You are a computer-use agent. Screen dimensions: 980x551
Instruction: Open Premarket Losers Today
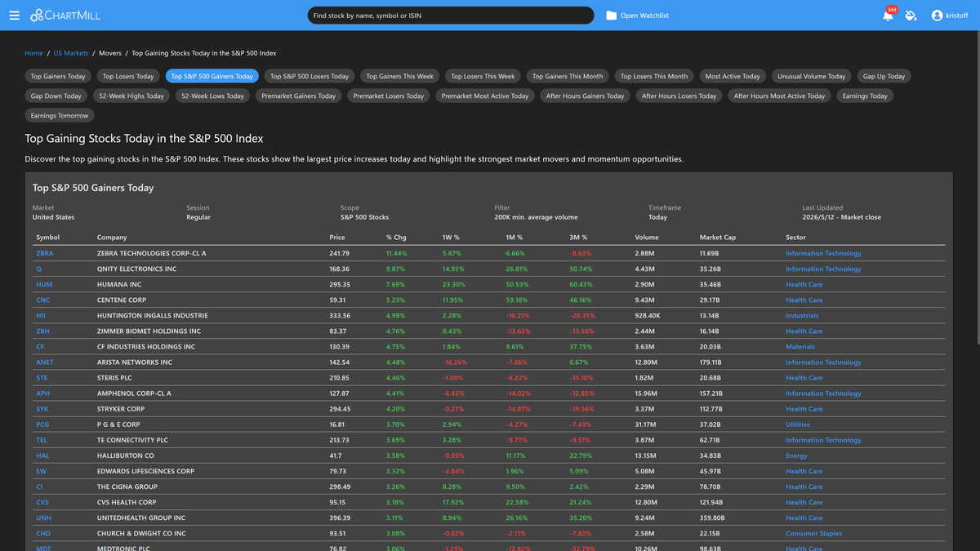[389, 96]
